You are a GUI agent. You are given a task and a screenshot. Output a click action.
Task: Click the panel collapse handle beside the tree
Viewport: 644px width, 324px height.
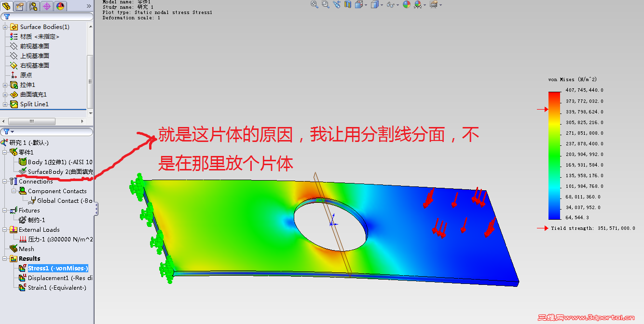point(96,209)
